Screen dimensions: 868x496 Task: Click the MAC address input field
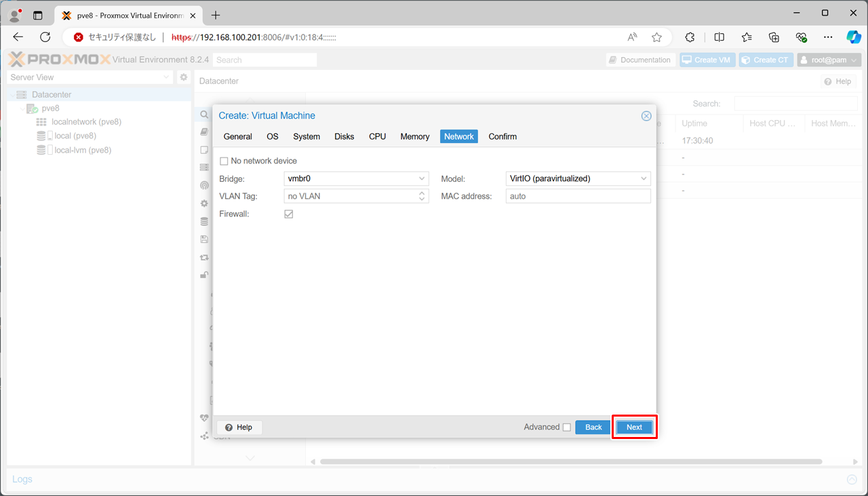(x=578, y=196)
